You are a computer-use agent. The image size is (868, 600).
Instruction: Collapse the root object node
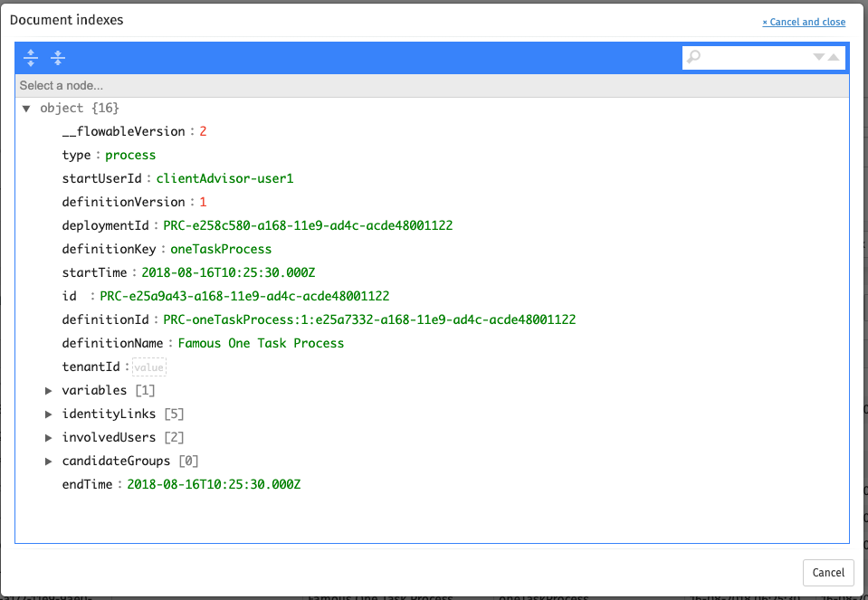point(26,109)
